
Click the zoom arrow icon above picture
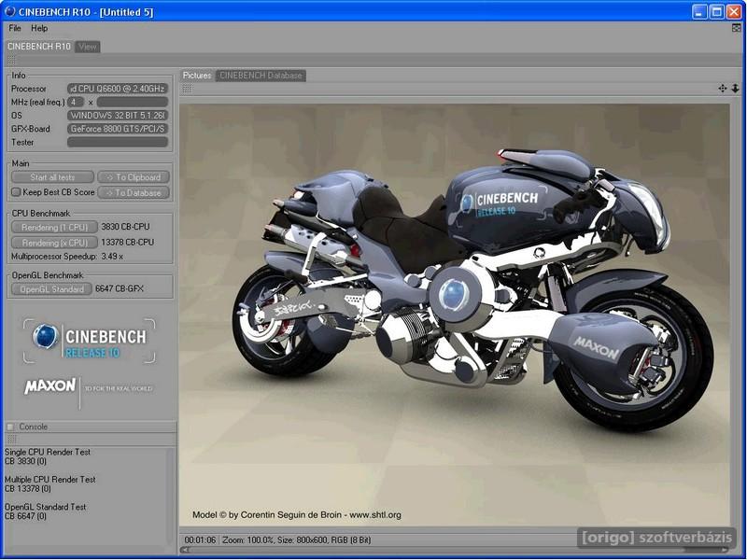[x=735, y=88]
